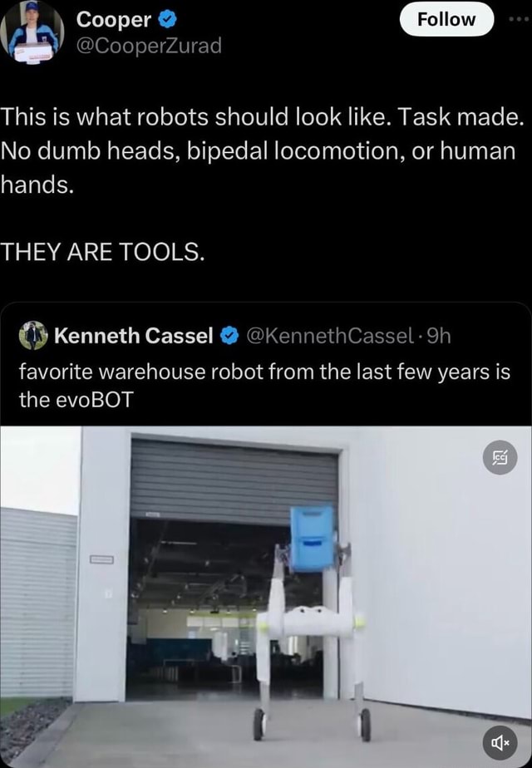The image size is (532, 768).
Task: Click the Kenneth Cassel display name
Action: click(134, 336)
